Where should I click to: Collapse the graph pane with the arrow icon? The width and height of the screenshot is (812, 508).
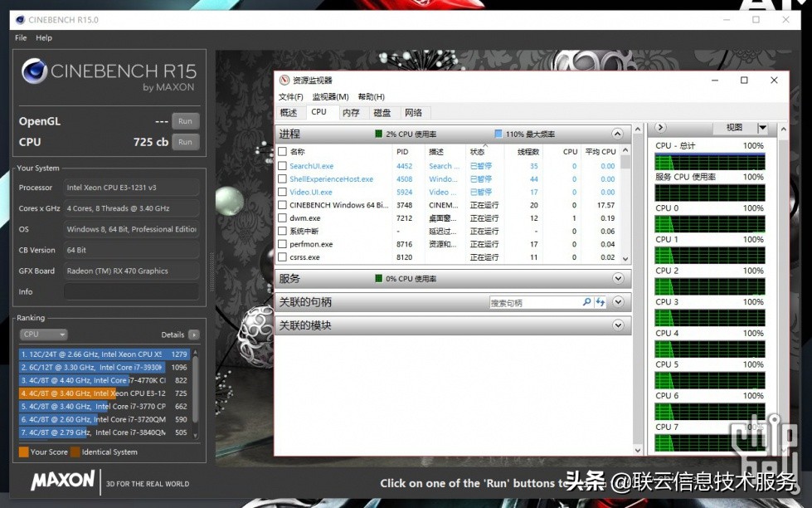660,128
